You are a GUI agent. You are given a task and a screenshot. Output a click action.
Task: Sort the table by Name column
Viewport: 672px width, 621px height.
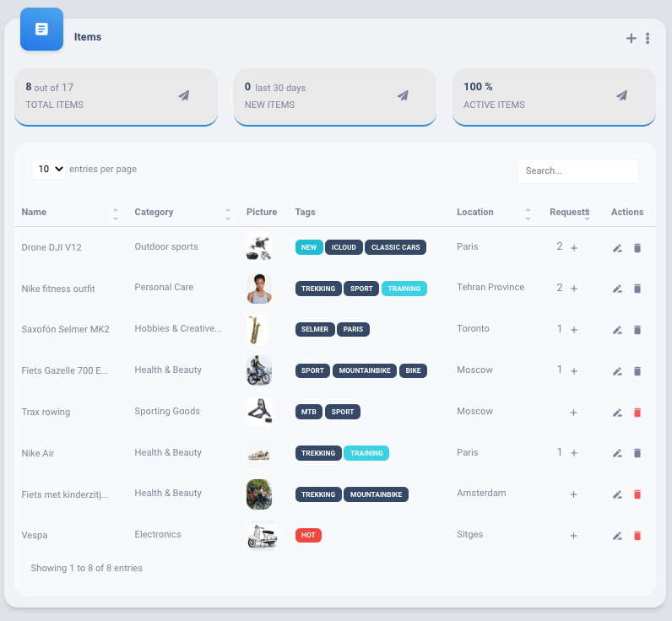(116, 213)
